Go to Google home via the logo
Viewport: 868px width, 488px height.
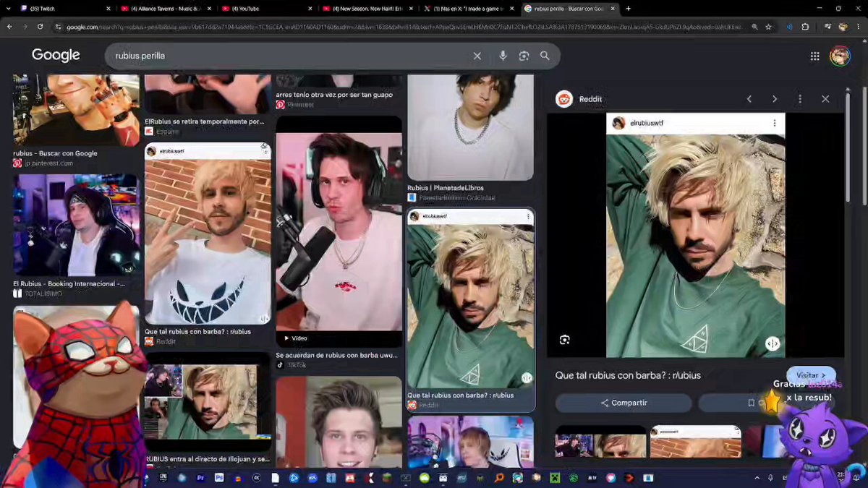point(56,56)
